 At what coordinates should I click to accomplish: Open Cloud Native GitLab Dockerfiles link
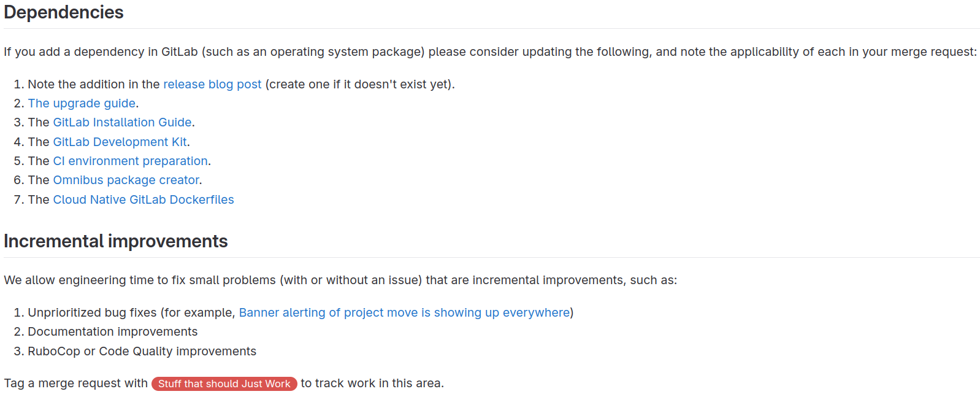(144, 199)
